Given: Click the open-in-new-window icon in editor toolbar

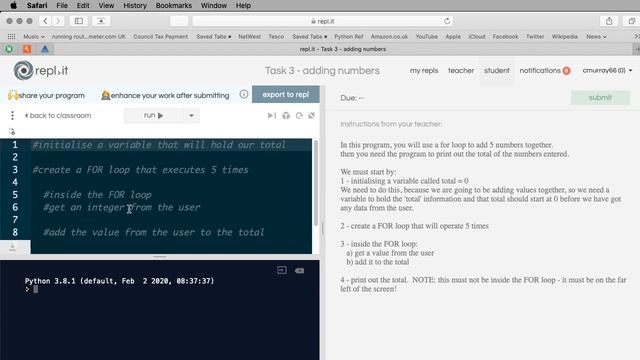Looking at the screenshot, I should 311,116.
